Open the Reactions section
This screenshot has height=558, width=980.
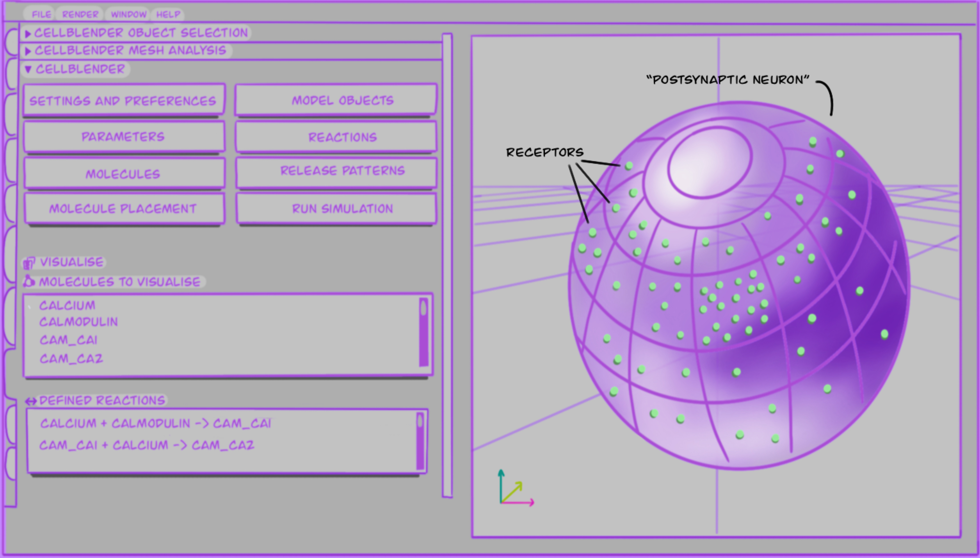click(x=336, y=137)
